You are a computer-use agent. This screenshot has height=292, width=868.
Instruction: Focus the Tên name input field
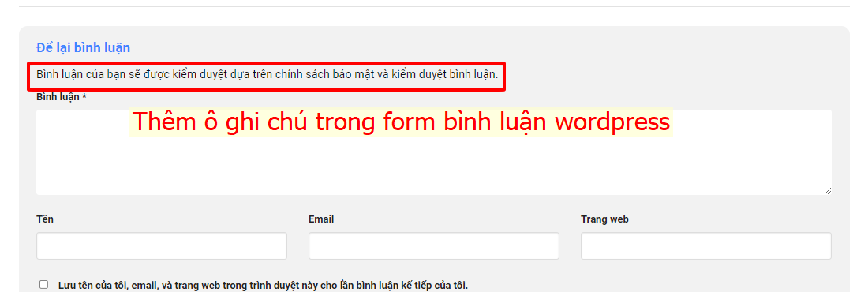pyautogui.click(x=162, y=246)
